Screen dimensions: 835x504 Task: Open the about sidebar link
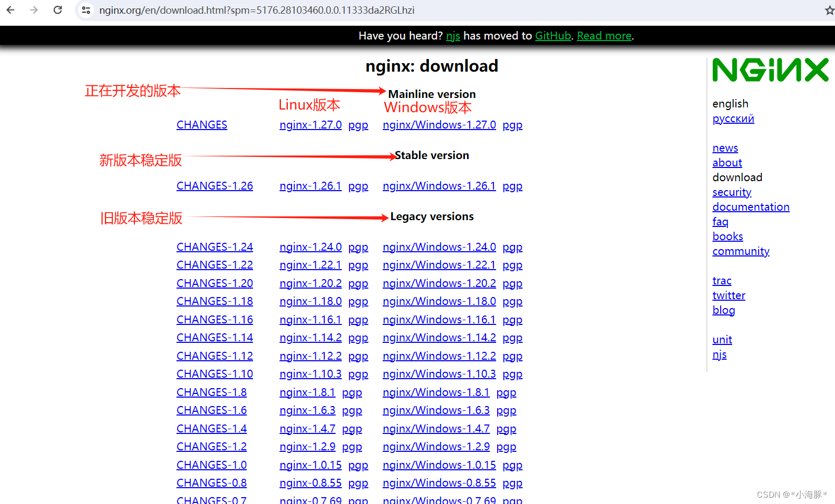tap(727, 163)
